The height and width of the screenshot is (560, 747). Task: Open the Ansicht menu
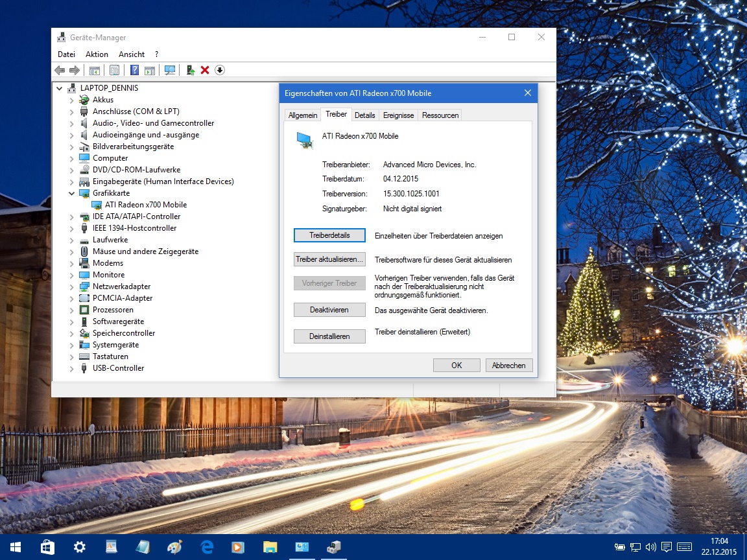(x=132, y=54)
